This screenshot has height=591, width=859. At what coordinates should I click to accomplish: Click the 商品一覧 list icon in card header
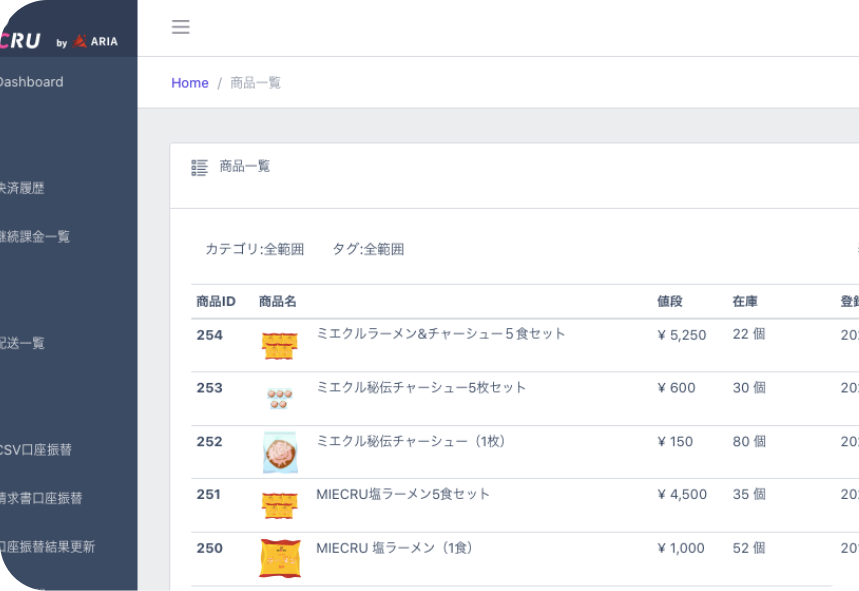coord(199,168)
